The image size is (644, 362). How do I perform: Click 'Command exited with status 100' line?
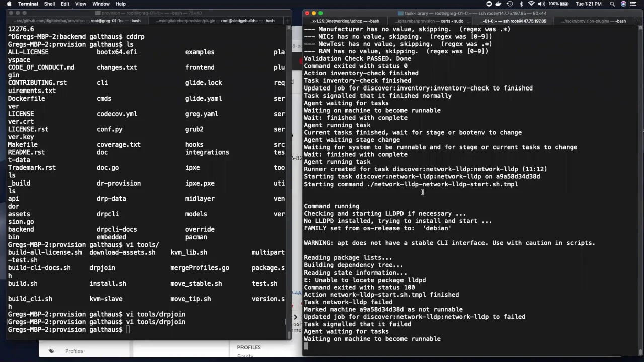coord(359,287)
